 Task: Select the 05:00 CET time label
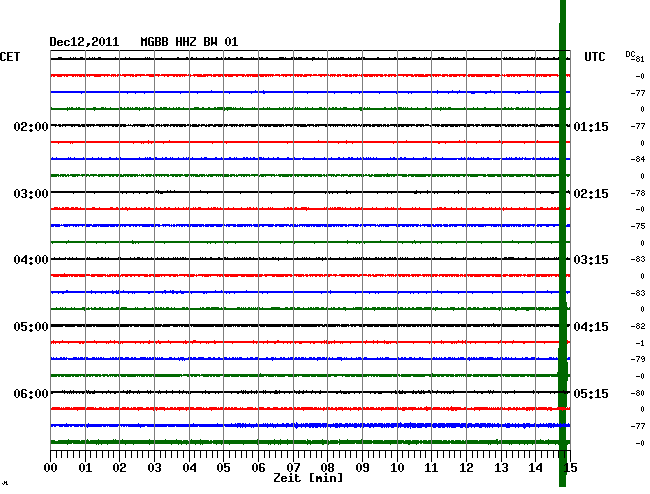(31, 327)
